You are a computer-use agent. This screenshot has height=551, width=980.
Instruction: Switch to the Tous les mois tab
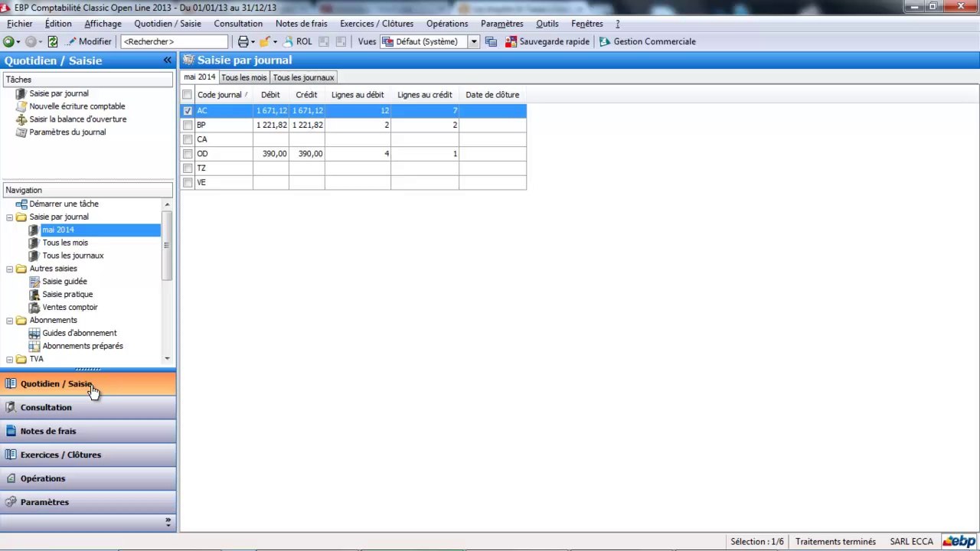244,78
